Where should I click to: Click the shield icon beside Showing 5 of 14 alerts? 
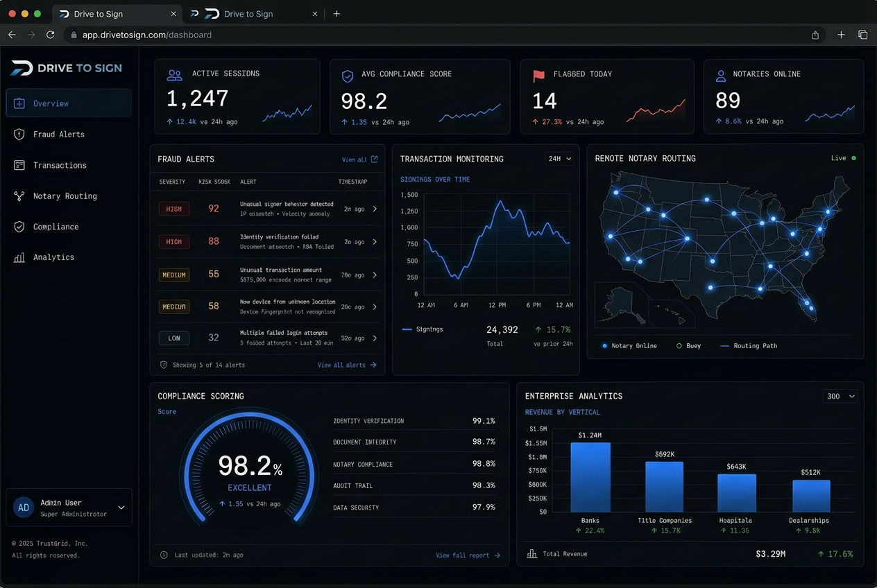pyautogui.click(x=164, y=365)
